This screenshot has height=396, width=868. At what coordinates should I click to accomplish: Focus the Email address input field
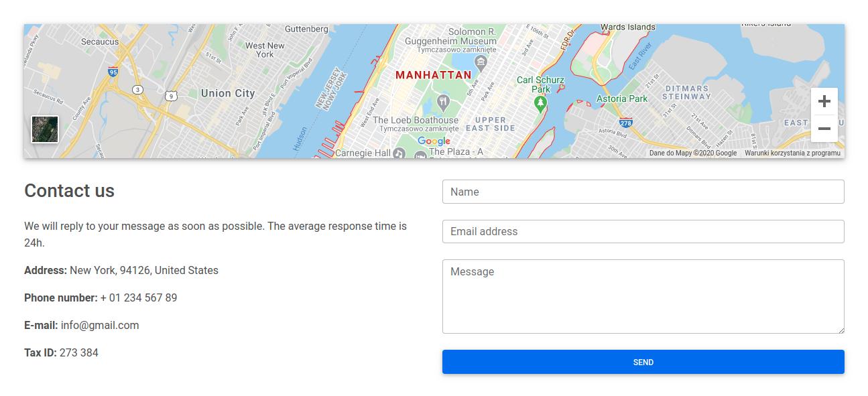[x=643, y=231]
